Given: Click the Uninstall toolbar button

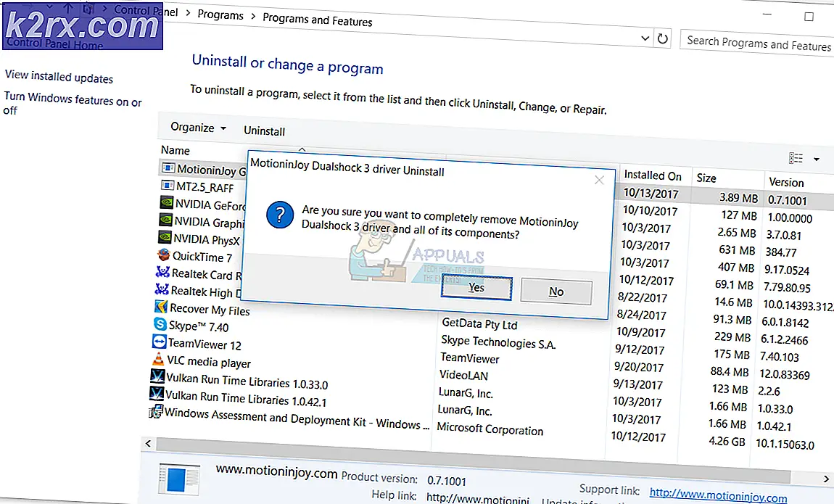Looking at the screenshot, I should coord(265,131).
